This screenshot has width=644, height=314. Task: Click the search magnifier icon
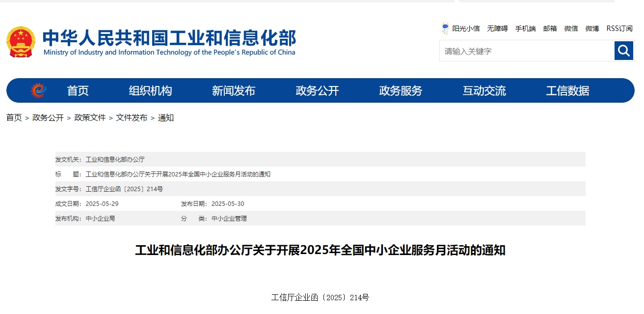tap(624, 51)
